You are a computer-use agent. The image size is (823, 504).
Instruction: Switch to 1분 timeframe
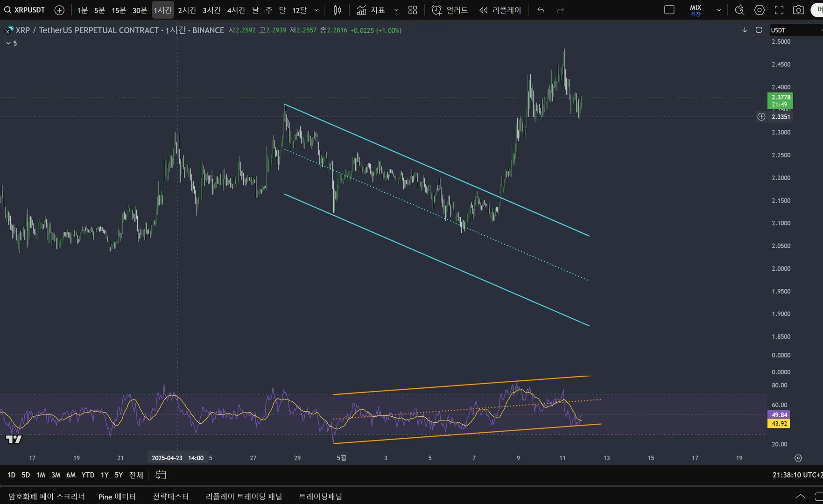[x=82, y=10]
